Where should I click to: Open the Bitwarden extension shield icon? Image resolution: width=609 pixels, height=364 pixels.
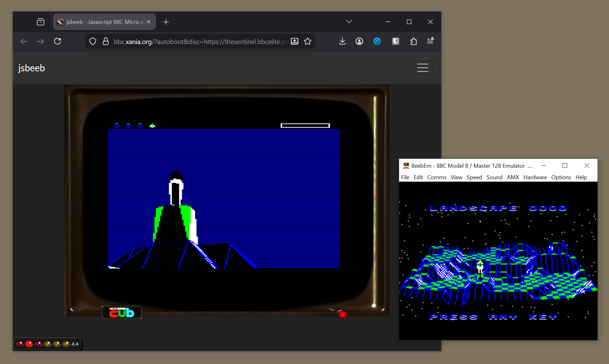(395, 41)
